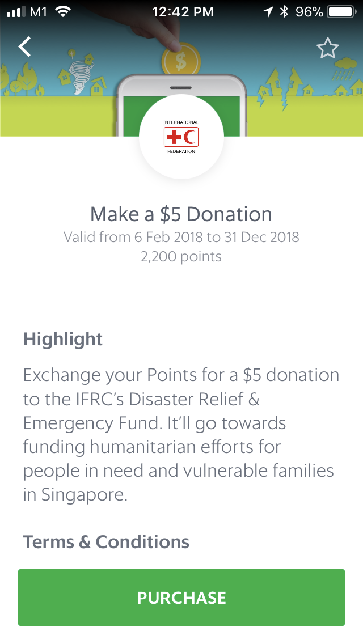Tap the 12:42 PM clock
The image size is (363, 644).
pyautogui.click(x=183, y=11)
